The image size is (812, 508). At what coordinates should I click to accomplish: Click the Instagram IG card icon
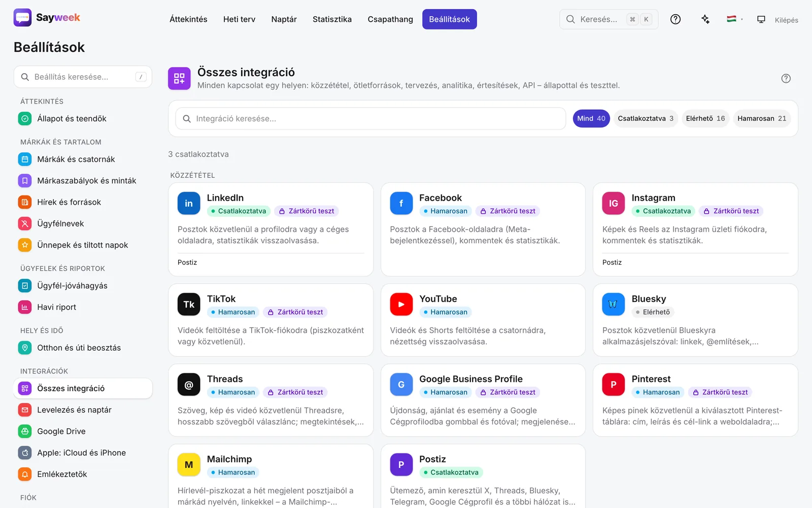click(x=614, y=203)
